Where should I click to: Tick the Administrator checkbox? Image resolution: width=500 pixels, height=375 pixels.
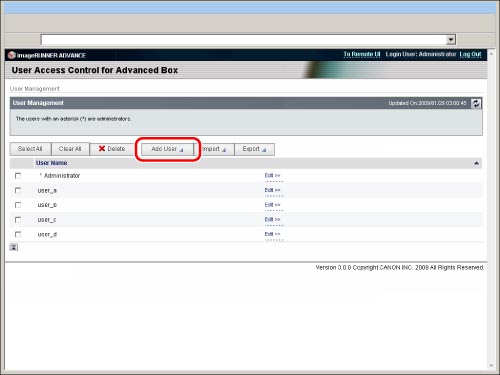coord(18,176)
